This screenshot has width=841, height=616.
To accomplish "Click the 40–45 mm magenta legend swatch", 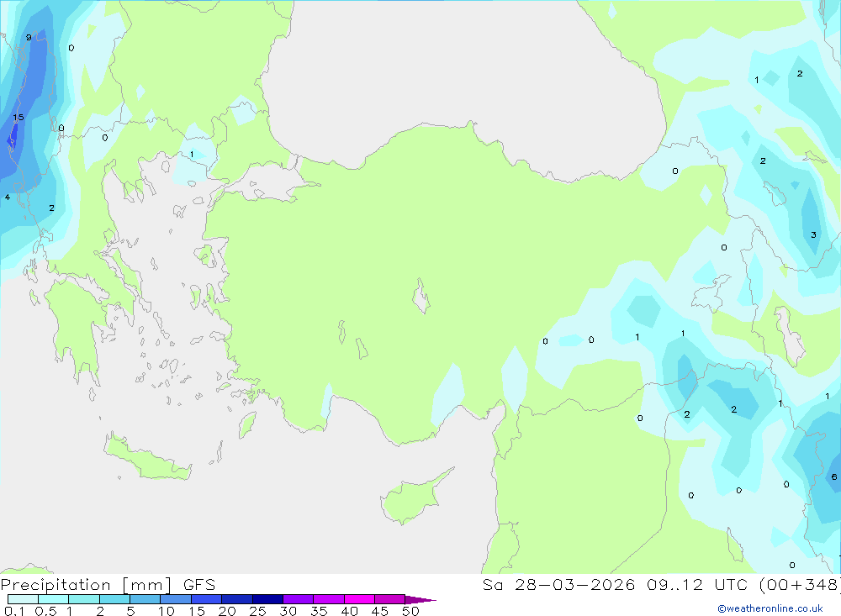I will [359, 599].
